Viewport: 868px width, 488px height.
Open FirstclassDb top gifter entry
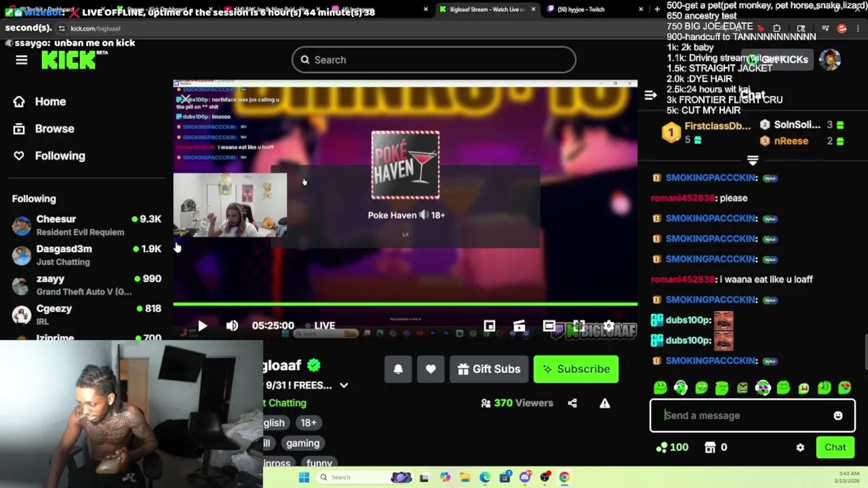tap(707, 132)
